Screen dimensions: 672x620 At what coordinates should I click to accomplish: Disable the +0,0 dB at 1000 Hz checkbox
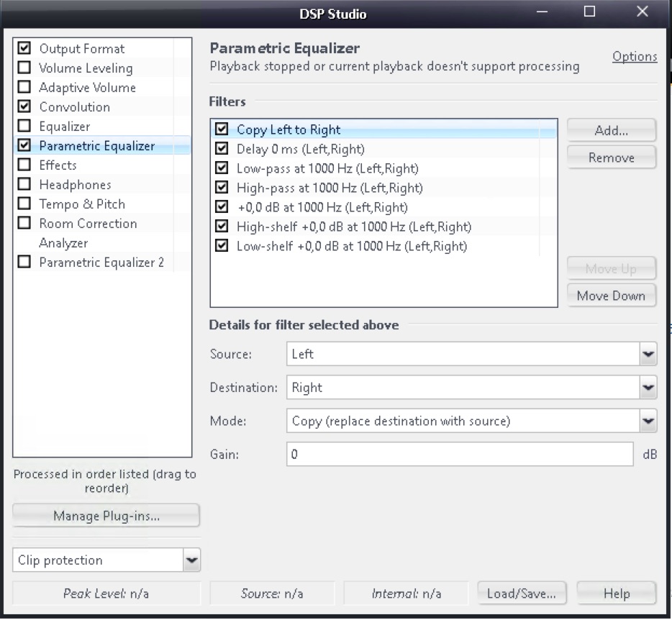click(x=222, y=206)
